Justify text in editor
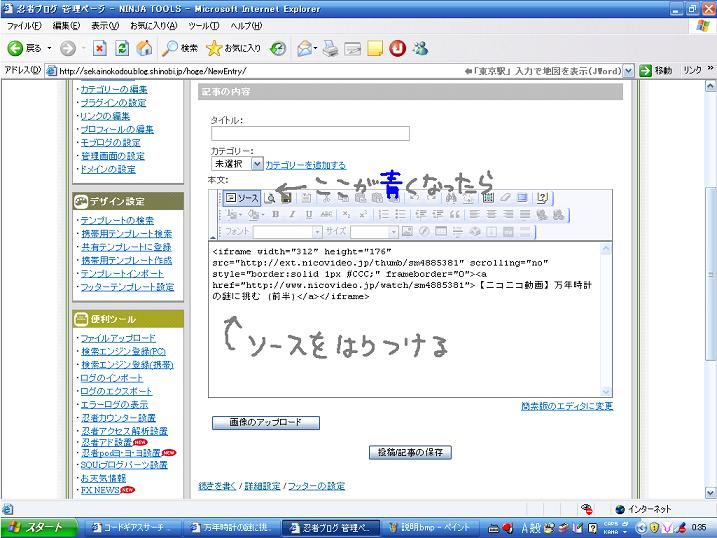Screen dimensions: 717x538 (525, 214)
